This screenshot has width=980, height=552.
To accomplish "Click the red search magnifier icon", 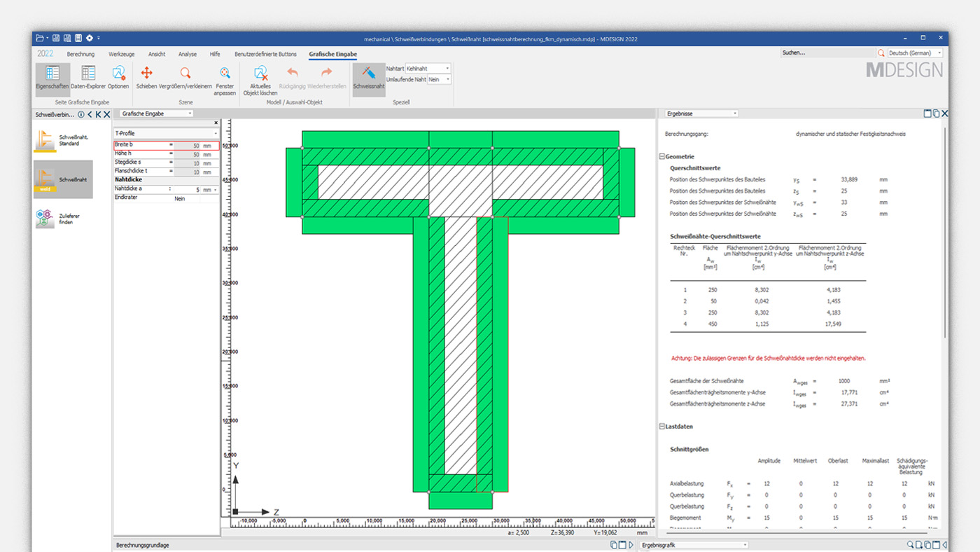I will tap(881, 53).
